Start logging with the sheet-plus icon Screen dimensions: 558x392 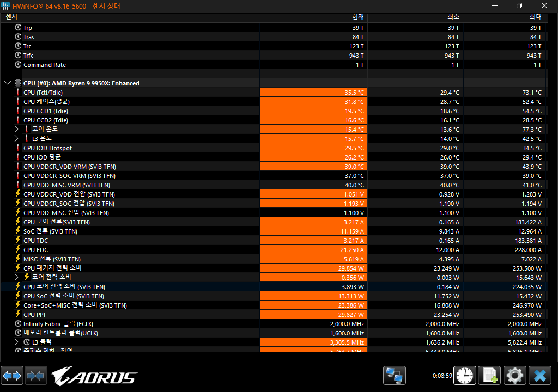tap(490, 375)
